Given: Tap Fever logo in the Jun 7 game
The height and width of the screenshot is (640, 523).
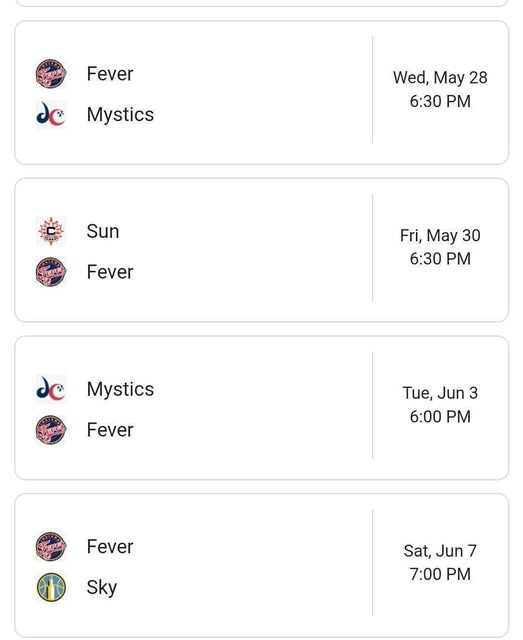Looking at the screenshot, I should (x=51, y=547).
